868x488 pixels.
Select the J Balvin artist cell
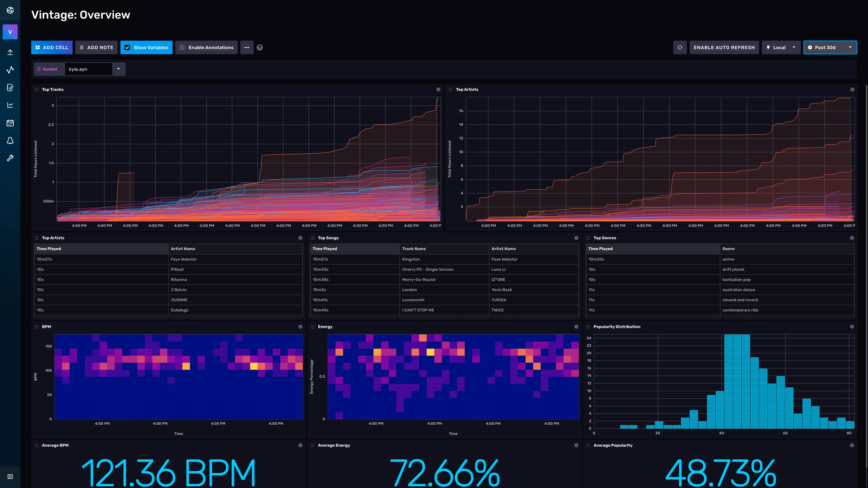click(x=235, y=290)
